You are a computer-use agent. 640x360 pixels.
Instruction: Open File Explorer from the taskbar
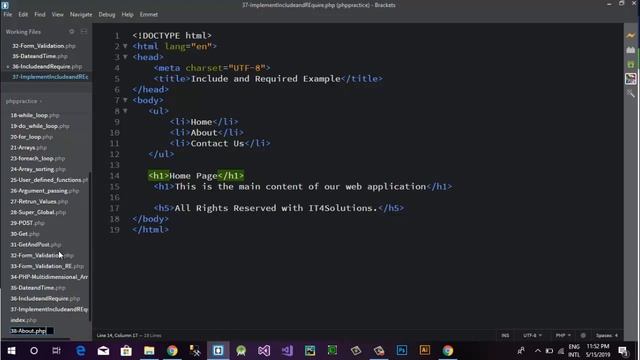[149, 351]
